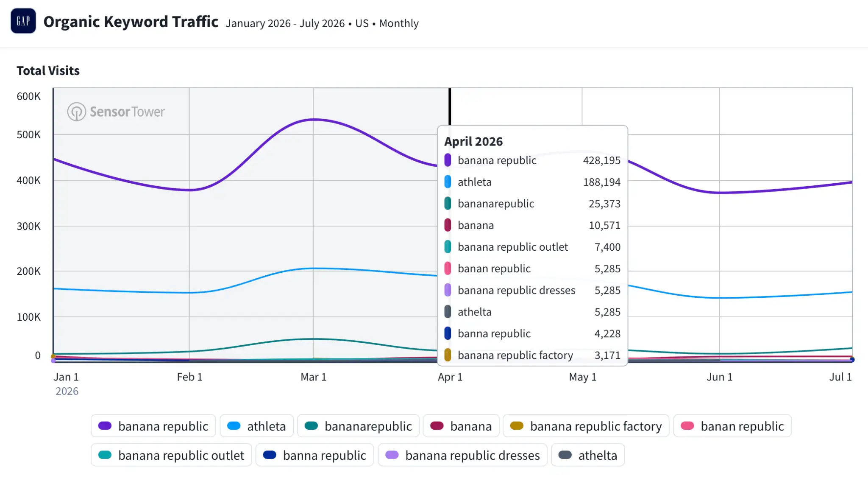Click the 200K y-axis label
Viewport: 868px width, 484px height.
(28, 271)
